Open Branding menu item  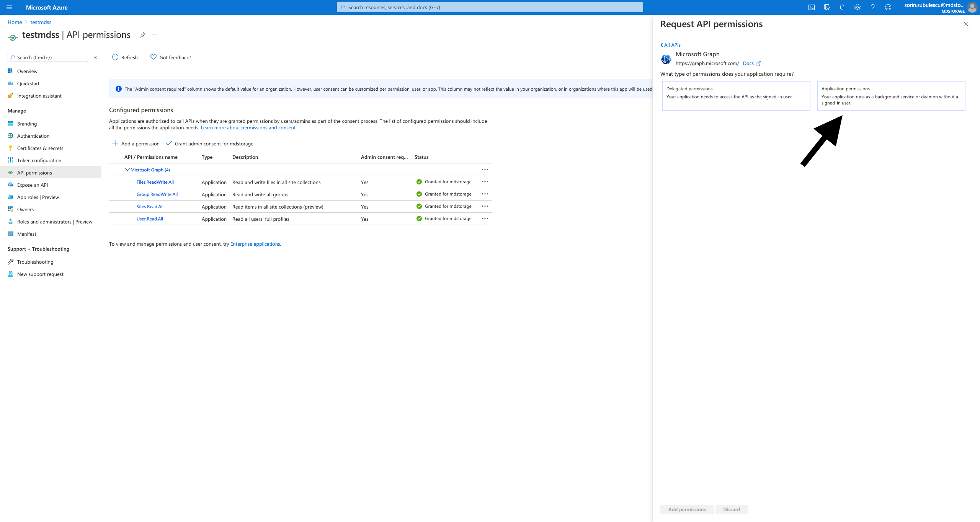pyautogui.click(x=51, y=124)
